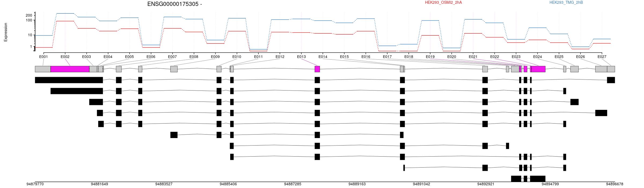Click exon label E017
644x188 pixels.
[x=387, y=57]
